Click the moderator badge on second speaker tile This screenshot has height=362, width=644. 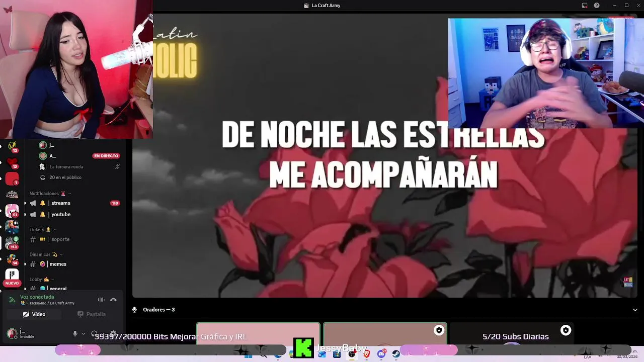tap(439, 330)
